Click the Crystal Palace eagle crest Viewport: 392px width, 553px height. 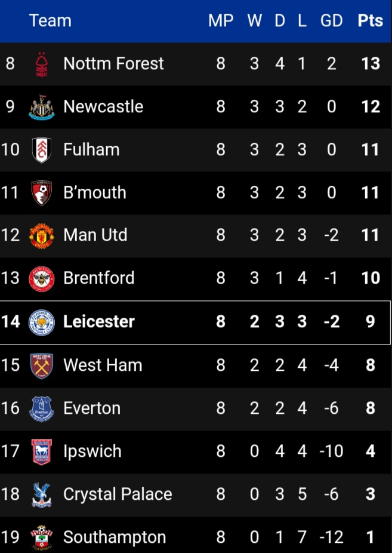[42, 494]
